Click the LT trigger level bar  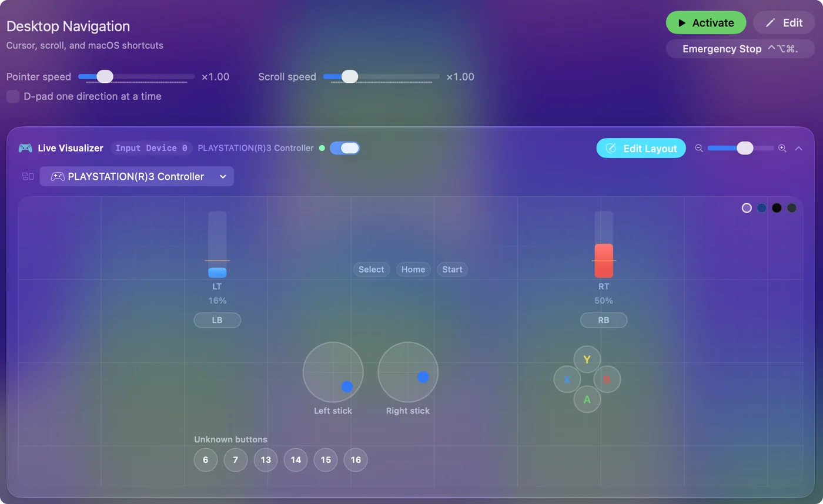coord(218,244)
